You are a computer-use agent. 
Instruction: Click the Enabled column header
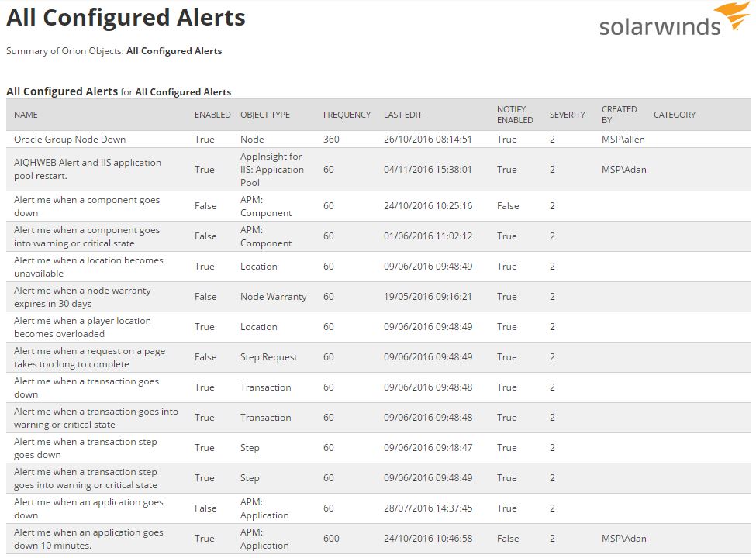[x=212, y=115]
